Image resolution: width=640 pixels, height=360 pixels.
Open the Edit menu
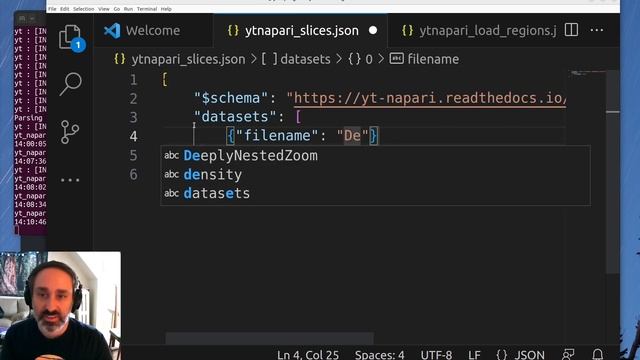point(64,9)
